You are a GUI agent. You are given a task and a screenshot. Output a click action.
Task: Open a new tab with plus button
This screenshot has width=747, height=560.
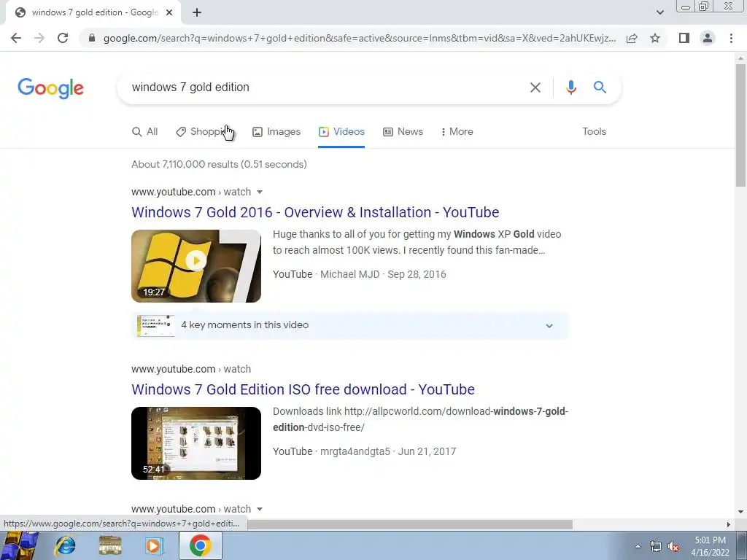pos(197,13)
